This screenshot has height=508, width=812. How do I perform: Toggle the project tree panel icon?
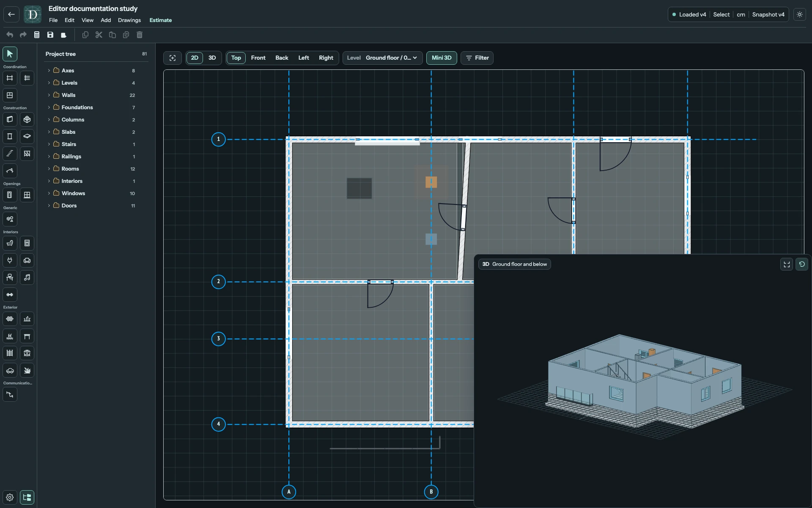[27, 497]
